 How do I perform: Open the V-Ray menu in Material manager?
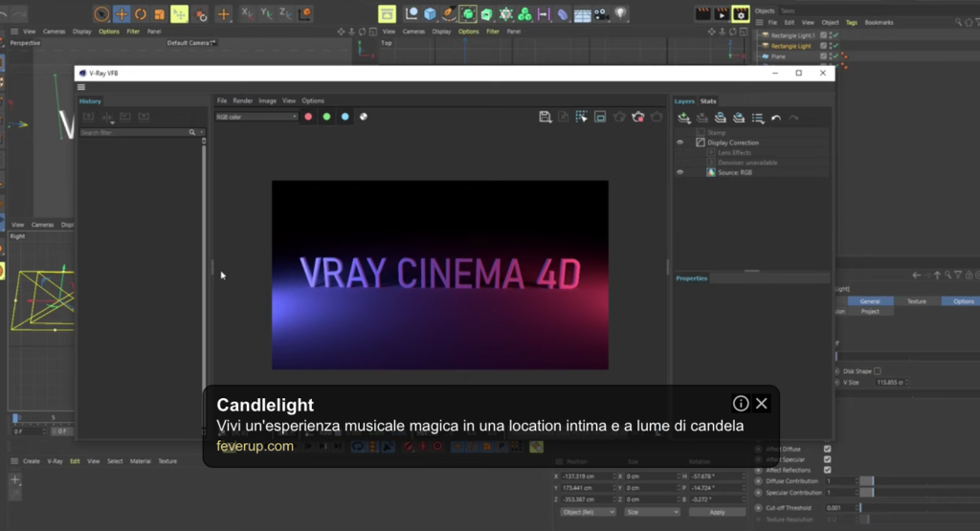tap(55, 461)
